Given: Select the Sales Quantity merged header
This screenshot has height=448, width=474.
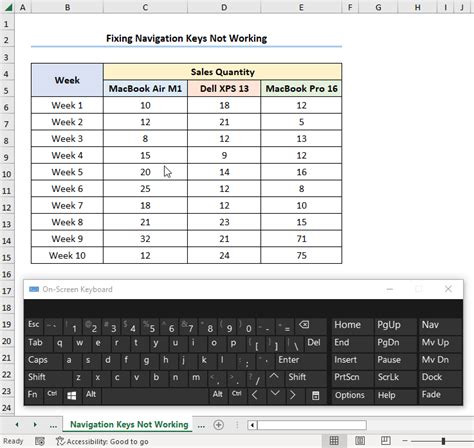Looking at the screenshot, I should pos(223,72).
